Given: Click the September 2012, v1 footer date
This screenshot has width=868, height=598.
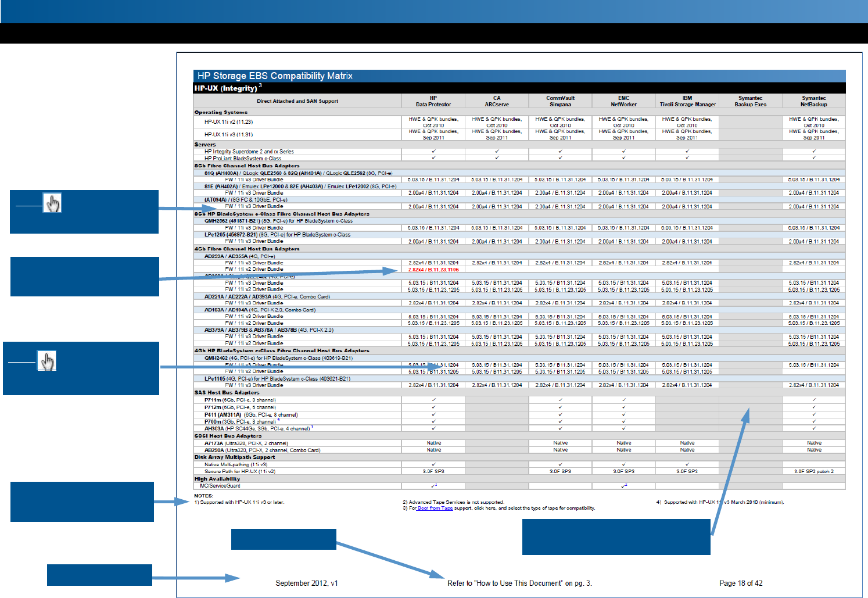Looking at the screenshot, I should click(307, 583).
